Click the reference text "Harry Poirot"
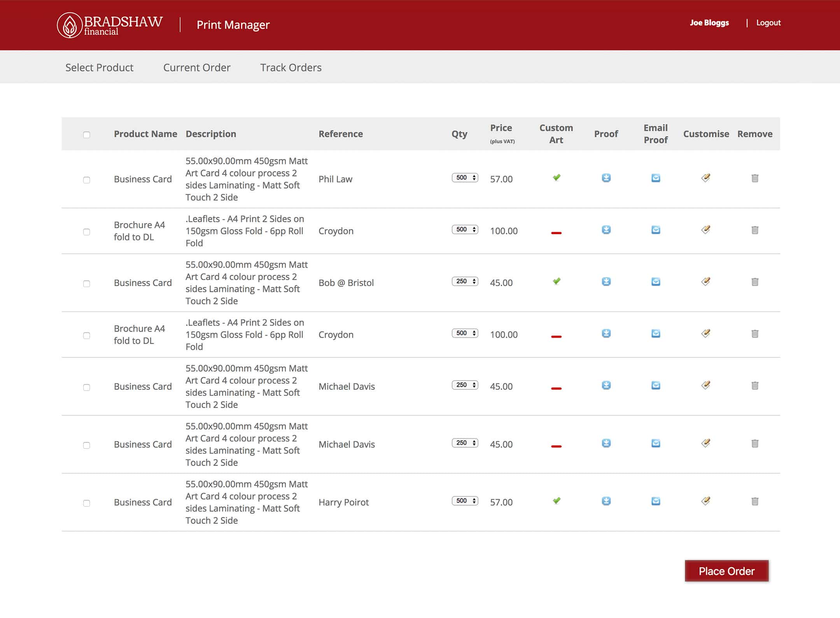This screenshot has height=618, width=840. [x=344, y=503]
